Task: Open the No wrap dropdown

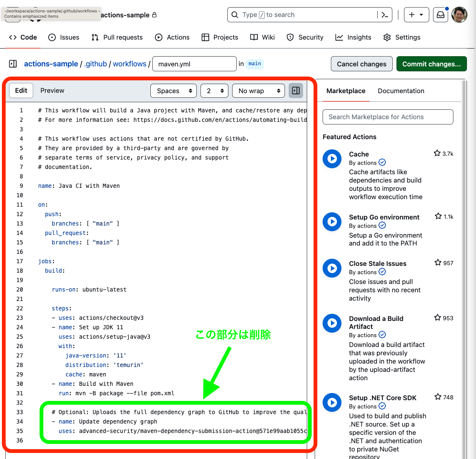Action: click(x=259, y=91)
